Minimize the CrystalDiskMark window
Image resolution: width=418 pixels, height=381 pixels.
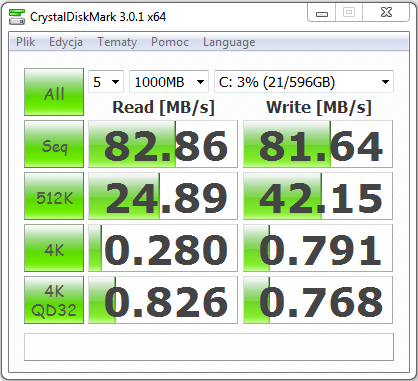coord(322,13)
